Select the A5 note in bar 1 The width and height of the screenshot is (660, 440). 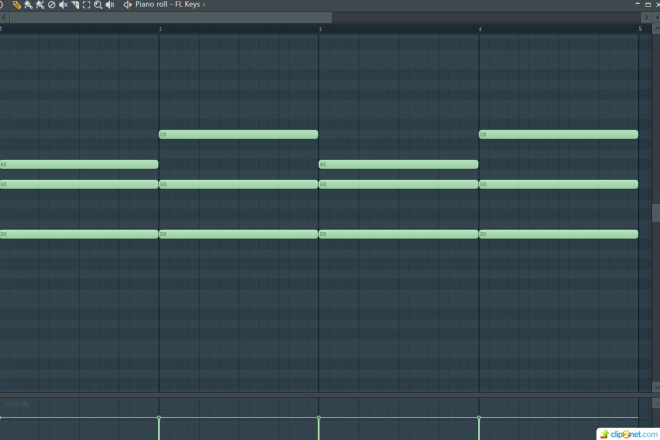(x=79, y=164)
